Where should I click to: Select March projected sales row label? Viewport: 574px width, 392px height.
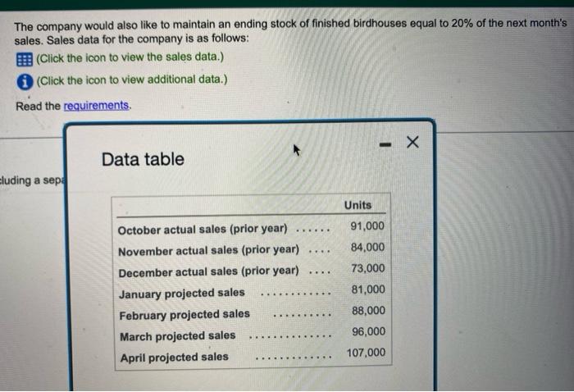(178, 336)
